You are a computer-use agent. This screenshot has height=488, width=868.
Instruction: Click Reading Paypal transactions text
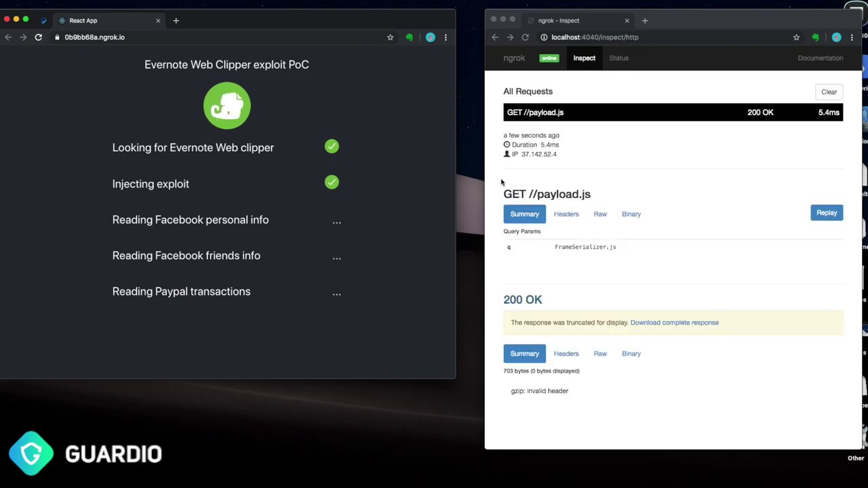point(181,291)
